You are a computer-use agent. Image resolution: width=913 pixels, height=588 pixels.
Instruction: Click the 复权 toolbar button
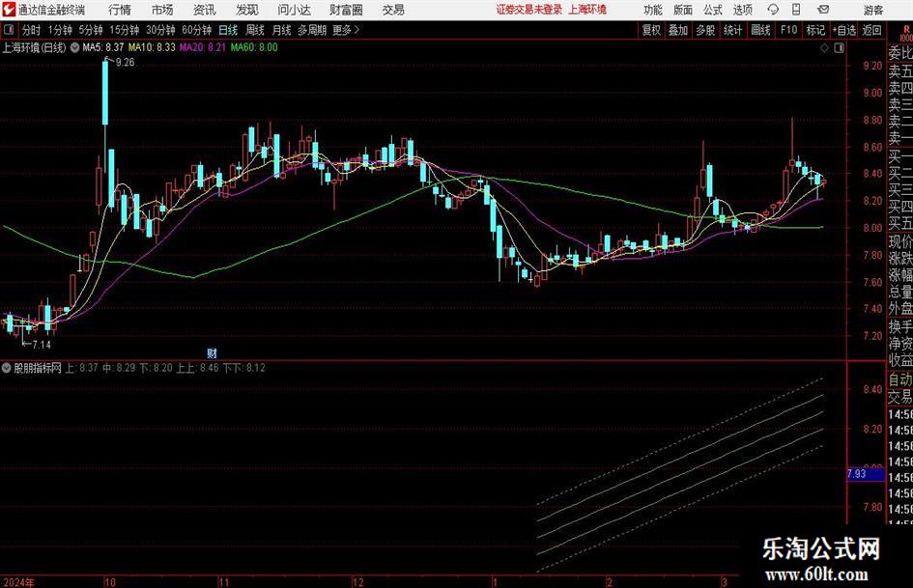pyautogui.click(x=651, y=30)
